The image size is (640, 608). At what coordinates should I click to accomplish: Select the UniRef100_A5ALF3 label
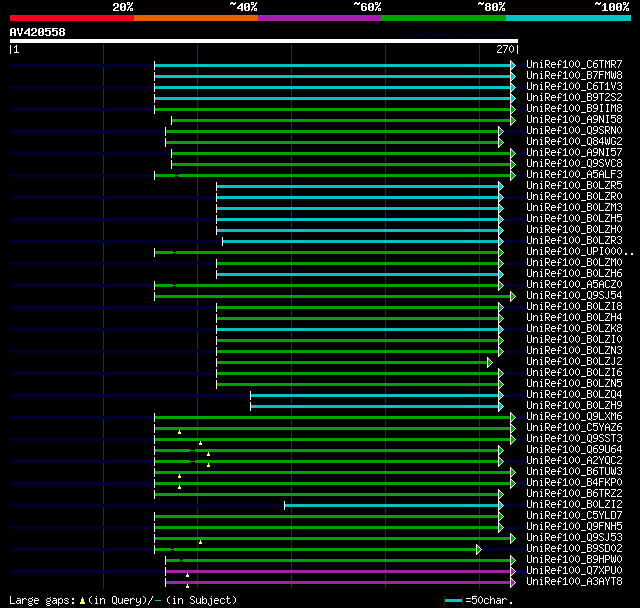click(574, 175)
